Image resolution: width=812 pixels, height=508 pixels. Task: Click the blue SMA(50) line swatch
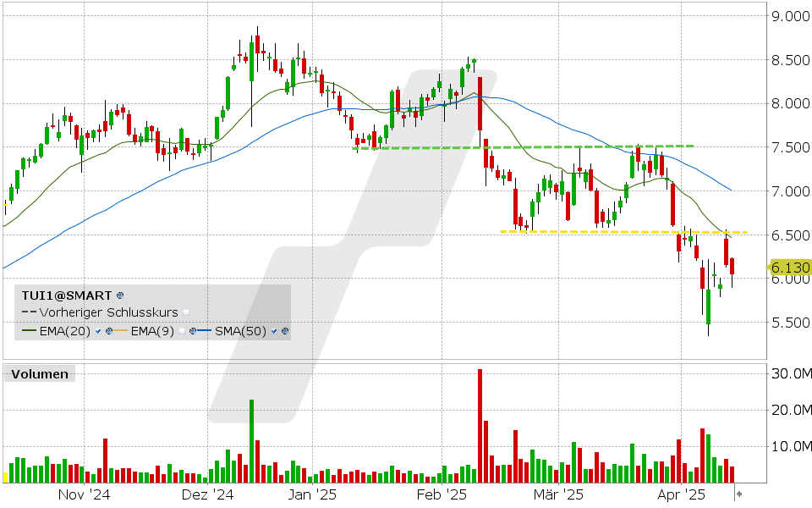[x=205, y=331]
